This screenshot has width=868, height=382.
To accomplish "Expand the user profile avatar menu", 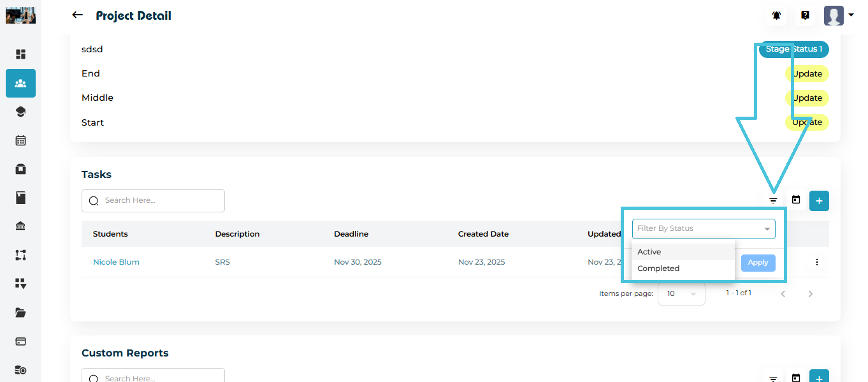I will click(837, 15).
